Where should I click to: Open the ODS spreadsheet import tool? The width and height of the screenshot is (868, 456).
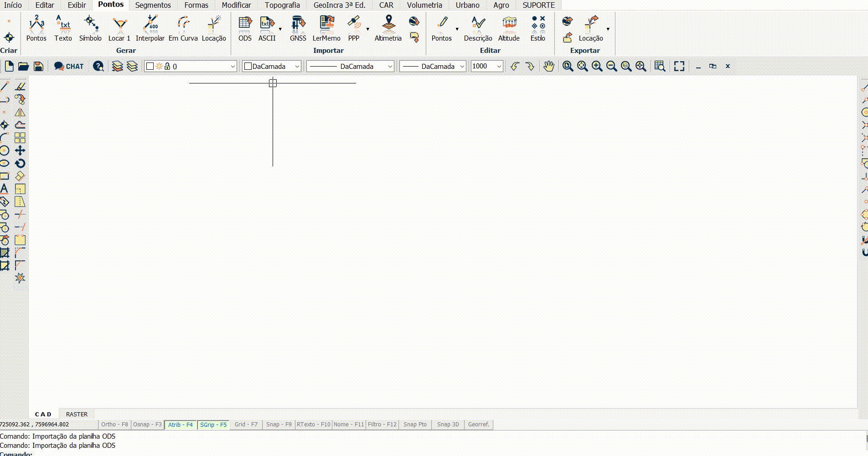click(244, 28)
